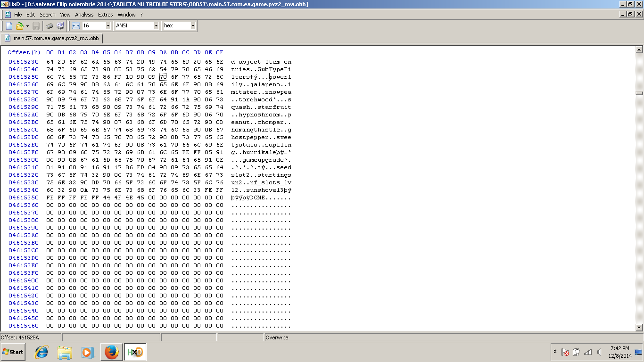Click decoded text 'd object Item en'
644x362 pixels.
tap(261, 62)
